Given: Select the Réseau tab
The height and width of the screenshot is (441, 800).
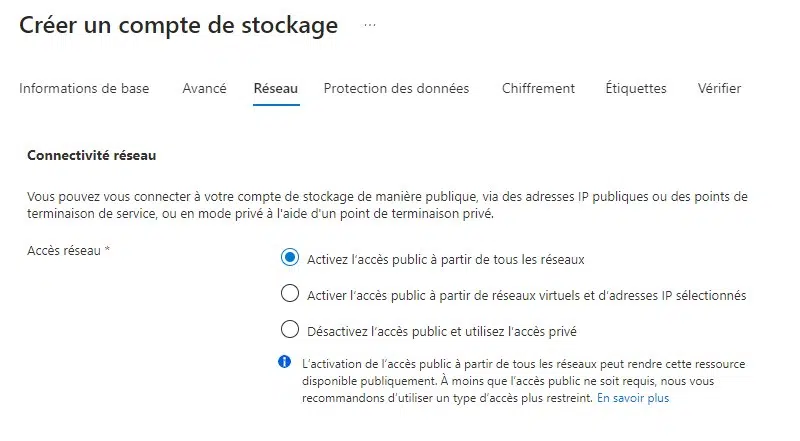Looking at the screenshot, I should coord(276,88).
